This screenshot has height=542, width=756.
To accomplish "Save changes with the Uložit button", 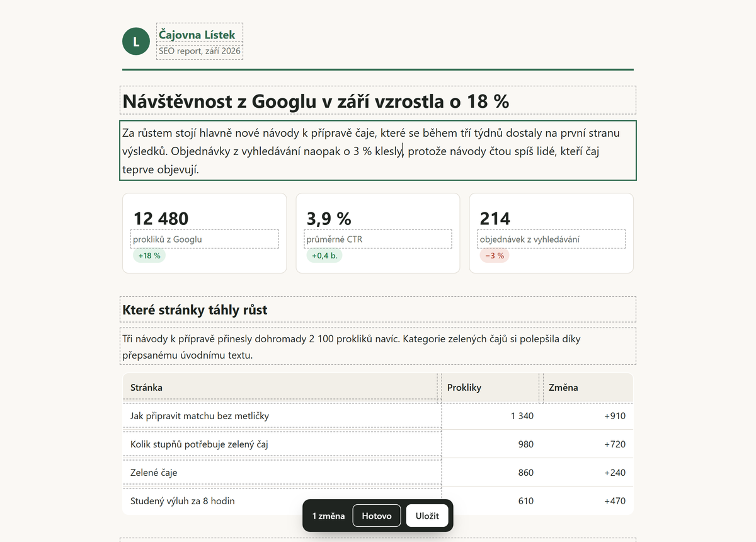I will pos(427,516).
